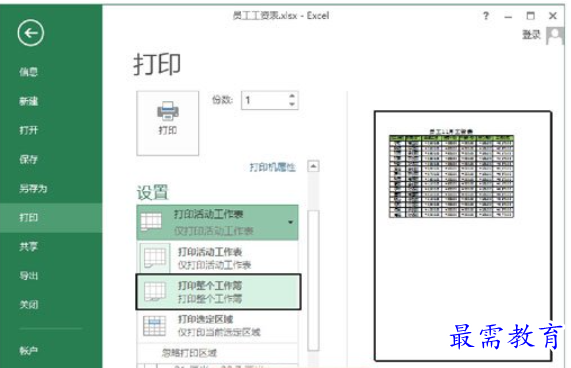Select the 打印 sidebar entry
Image resolution: width=571 pixels, height=368 pixels.
[x=51, y=217]
